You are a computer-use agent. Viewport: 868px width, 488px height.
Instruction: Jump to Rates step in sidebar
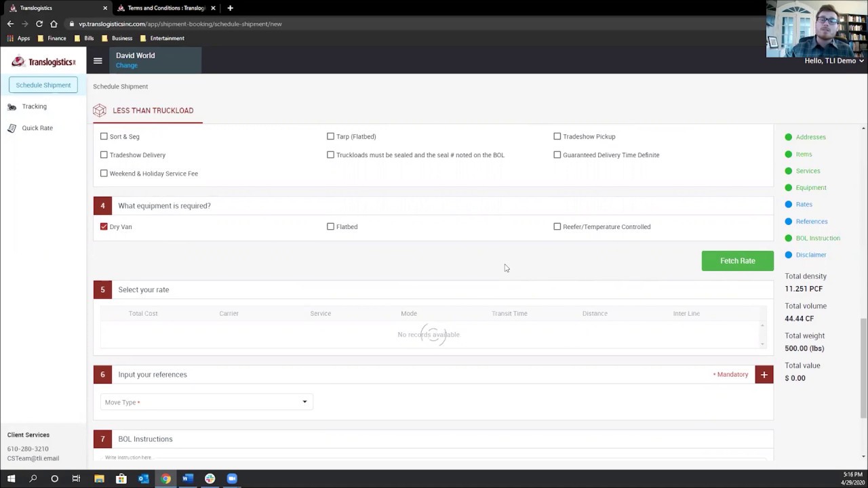[804, 204]
